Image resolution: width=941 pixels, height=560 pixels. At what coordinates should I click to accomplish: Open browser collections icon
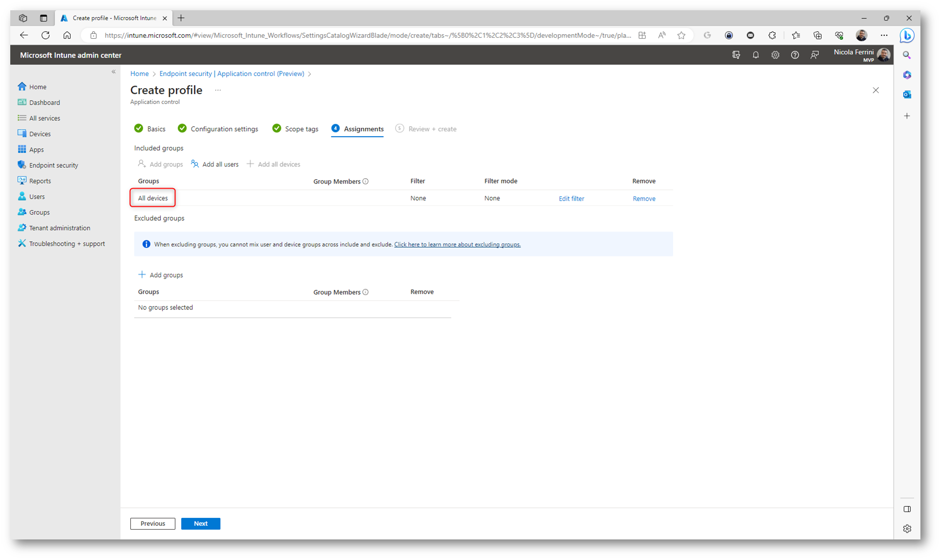click(x=818, y=35)
